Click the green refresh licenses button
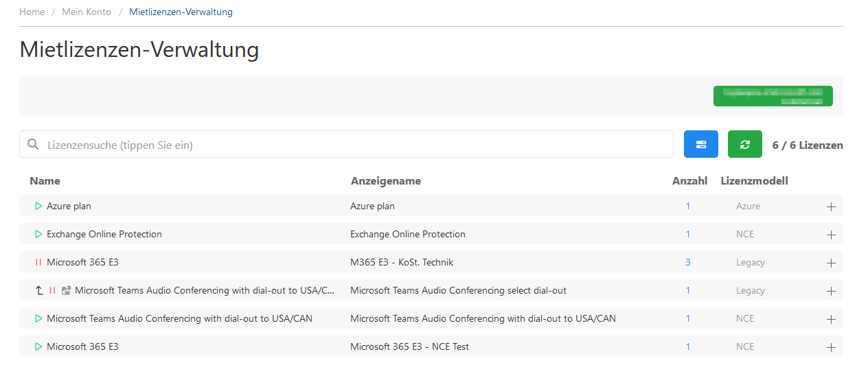Image resolution: width=868 pixels, height=378 pixels. (744, 145)
